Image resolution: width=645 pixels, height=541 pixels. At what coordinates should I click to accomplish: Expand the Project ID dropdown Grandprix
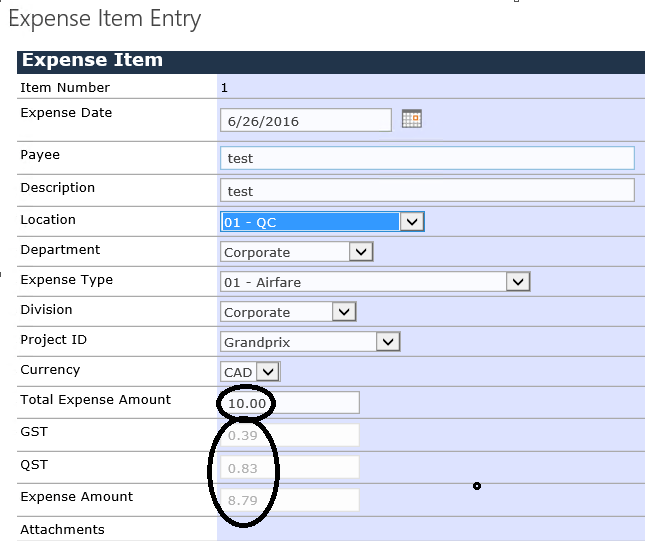coord(310,342)
